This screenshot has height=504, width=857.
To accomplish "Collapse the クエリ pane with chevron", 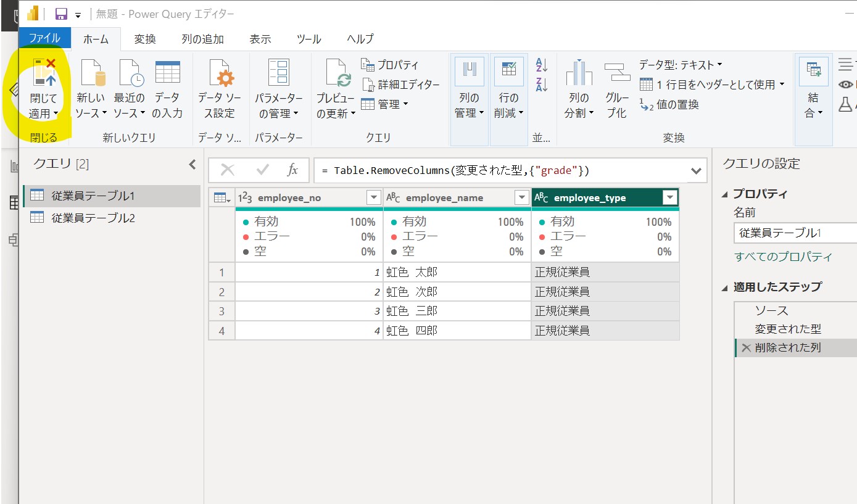I will [193, 165].
